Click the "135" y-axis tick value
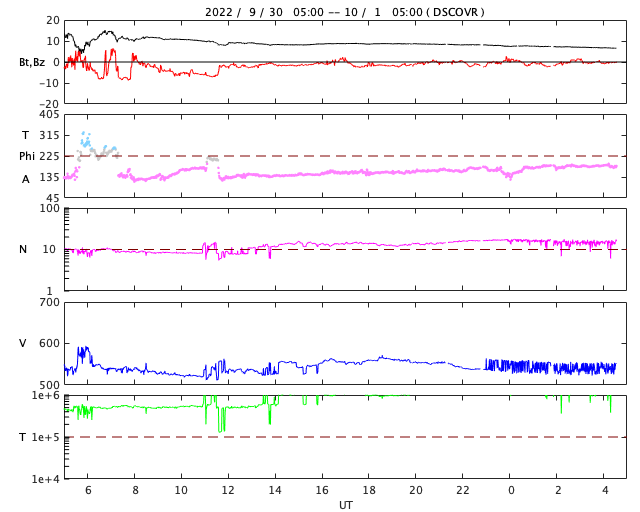Viewport: 640px width, 512px height. click(49, 177)
